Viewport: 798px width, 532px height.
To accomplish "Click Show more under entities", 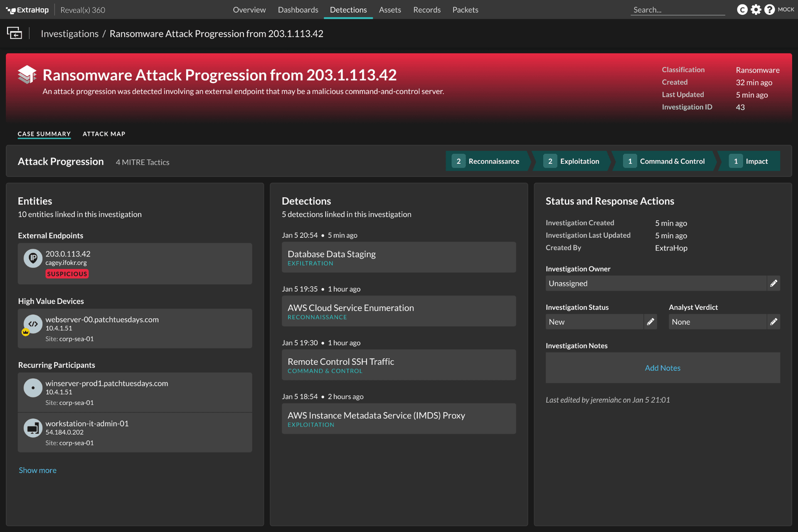I will tap(37, 470).
